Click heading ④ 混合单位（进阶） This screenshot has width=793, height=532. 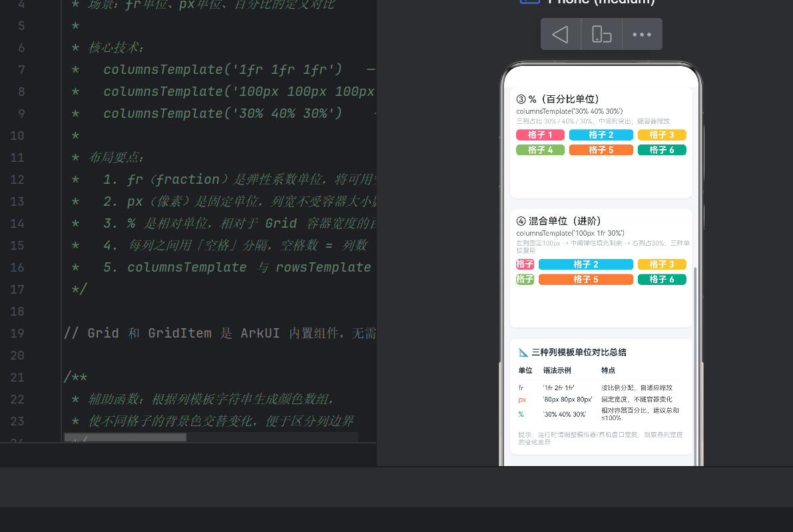pyautogui.click(x=559, y=221)
